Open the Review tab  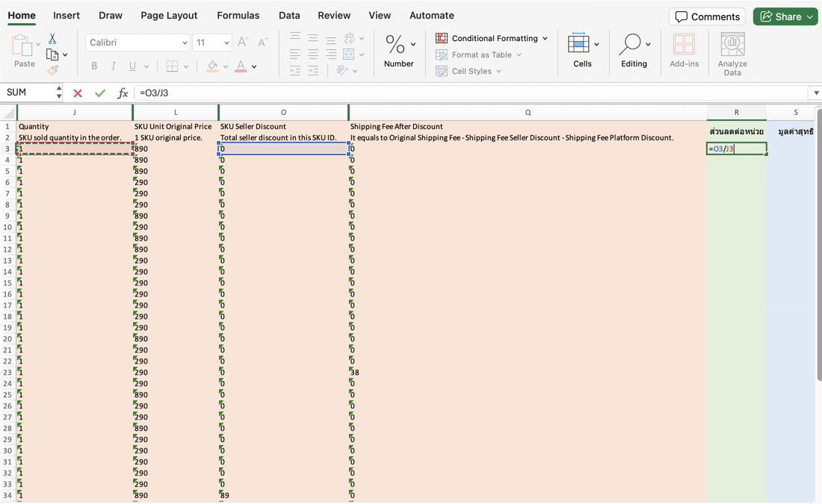point(334,16)
